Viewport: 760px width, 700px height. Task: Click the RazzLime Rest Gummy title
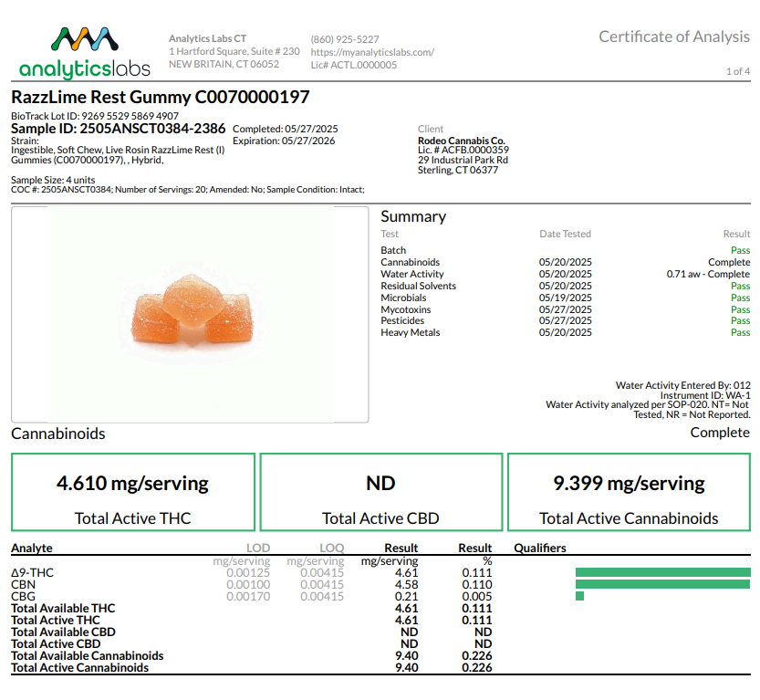(x=161, y=98)
